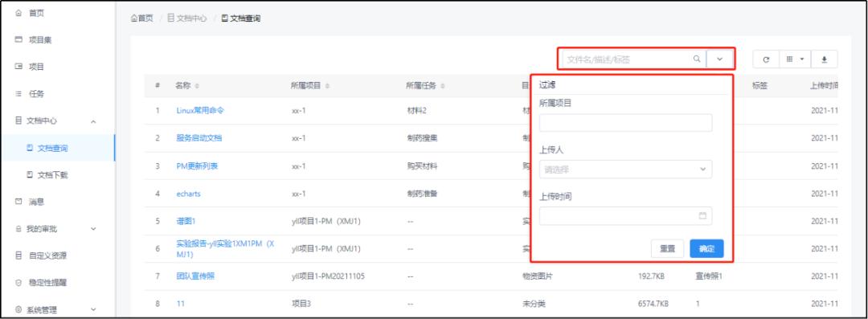
Task: Click the search magnifier icon
Action: [x=697, y=59]
